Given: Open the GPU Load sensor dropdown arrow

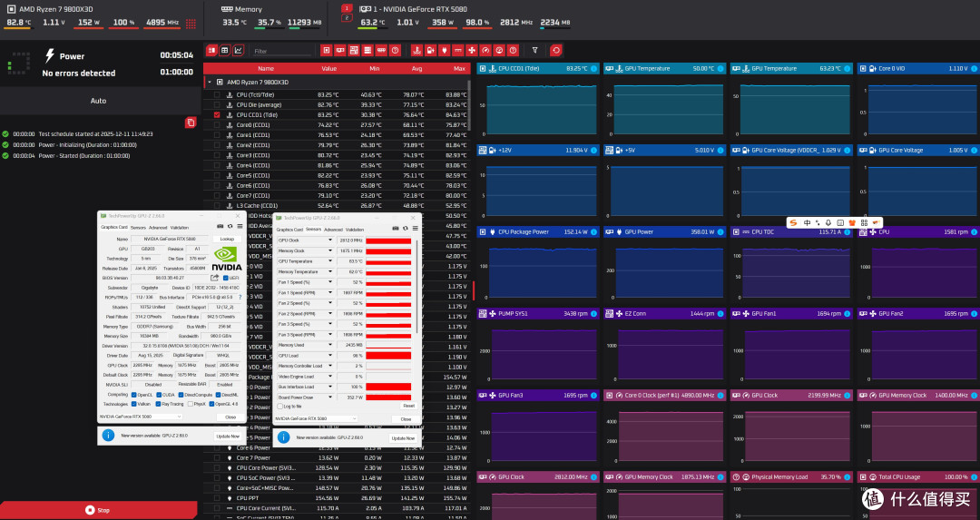Looking at the screenshot, I should [330, 356].
